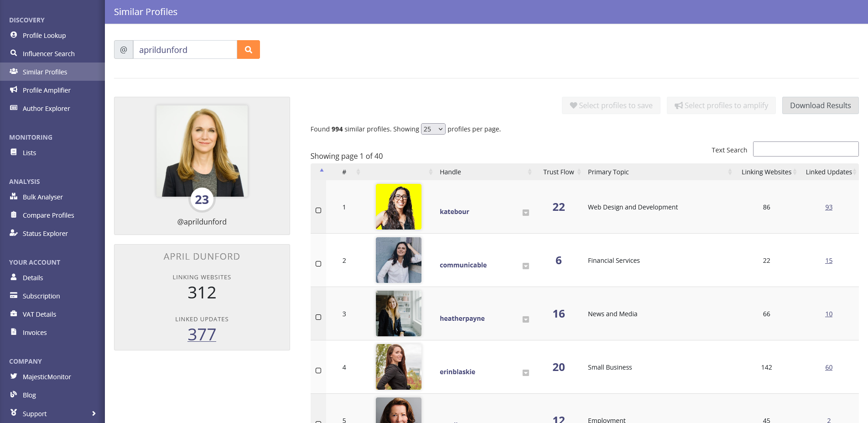Click communicable's profile photo thumbnail
Viewport: 868px width, 423px height.
(x=398, y=260)
